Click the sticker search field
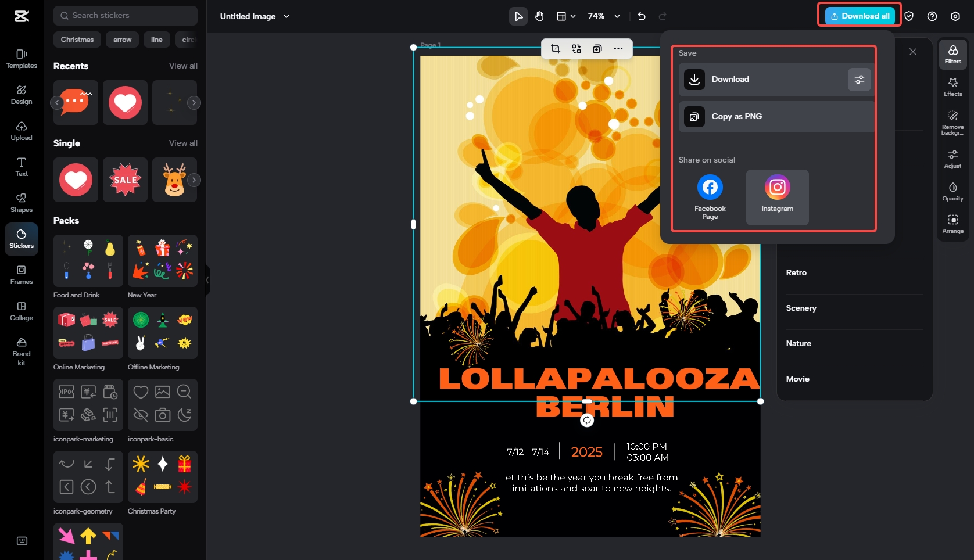This screenshot has height=560, width=974. coord(126,16)
